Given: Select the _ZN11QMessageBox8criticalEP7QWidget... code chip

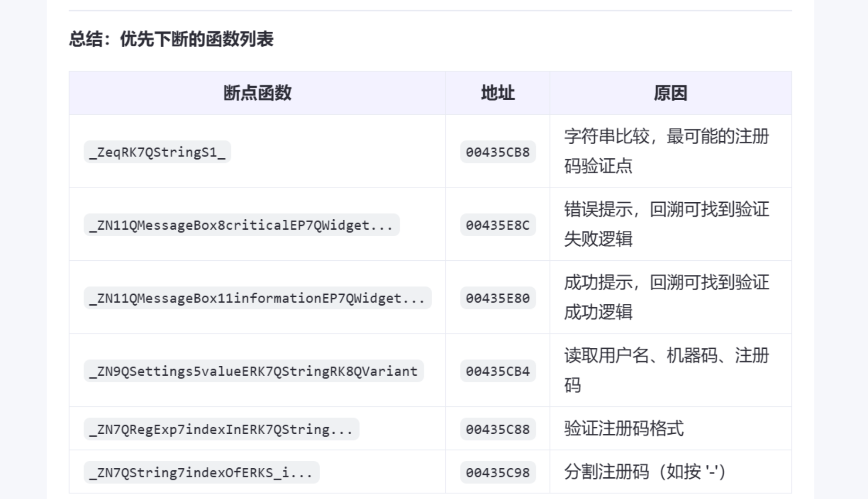Looking at the screenshot, I should [243, 225].
